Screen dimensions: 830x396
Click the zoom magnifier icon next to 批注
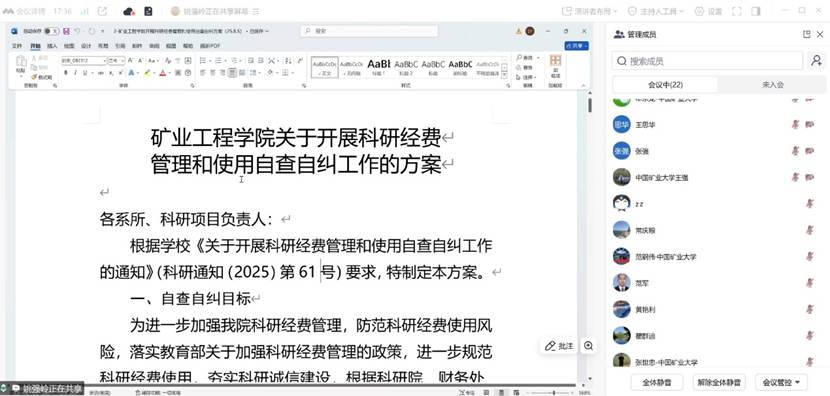click(589, 346)
